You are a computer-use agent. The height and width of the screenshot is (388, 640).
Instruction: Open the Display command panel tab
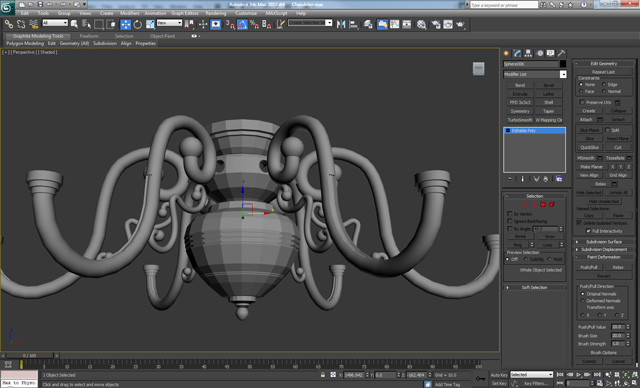click(x=551, y=53)
